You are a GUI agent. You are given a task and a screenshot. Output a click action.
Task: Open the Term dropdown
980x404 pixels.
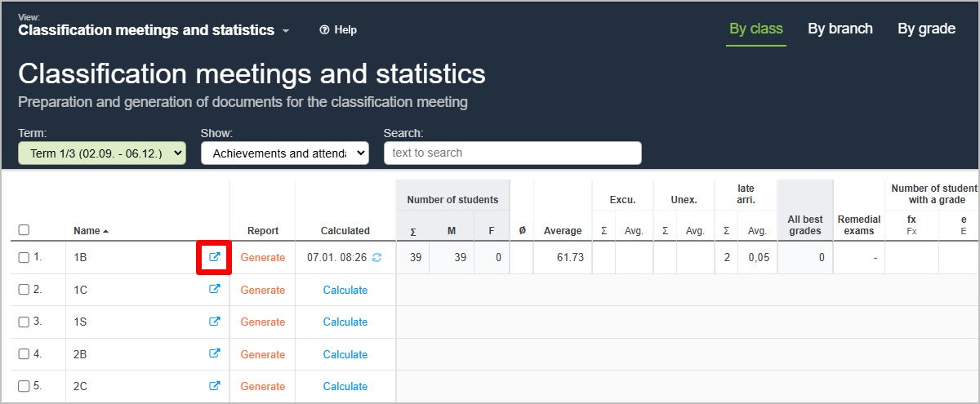point(102,153)
